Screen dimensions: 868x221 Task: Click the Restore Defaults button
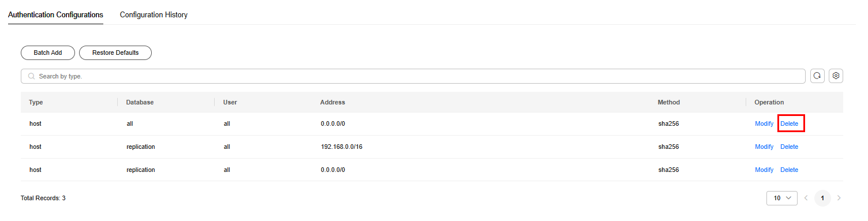click(x=115, y=53)
